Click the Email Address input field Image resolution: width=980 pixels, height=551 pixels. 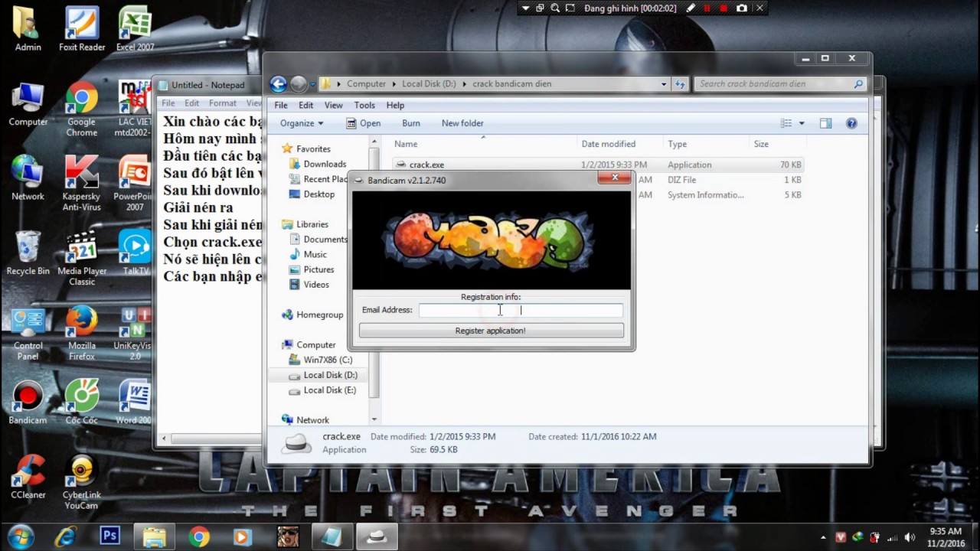coord(521,310)
